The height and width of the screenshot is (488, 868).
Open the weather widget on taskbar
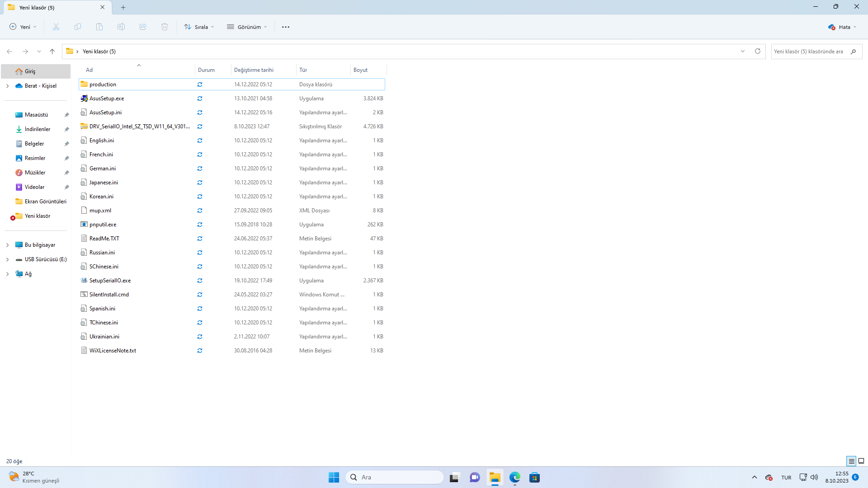click(x=34, y=477)
